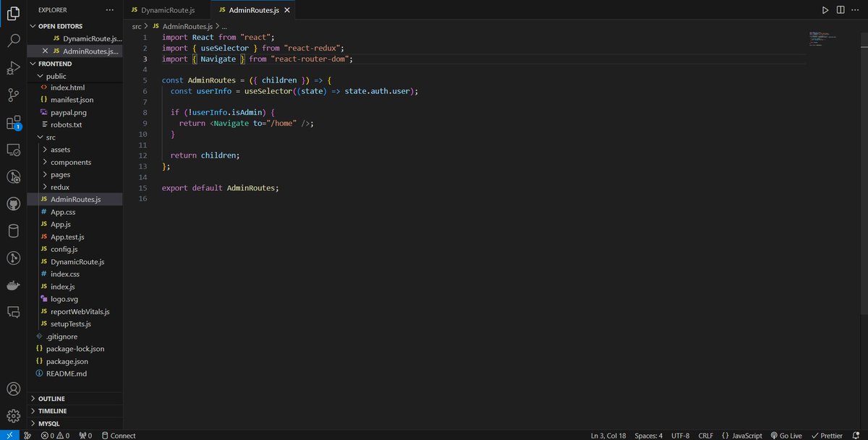Split the editor to the right
The width and height of the screenshot is (868, 440).
click(x=841, y=10)
